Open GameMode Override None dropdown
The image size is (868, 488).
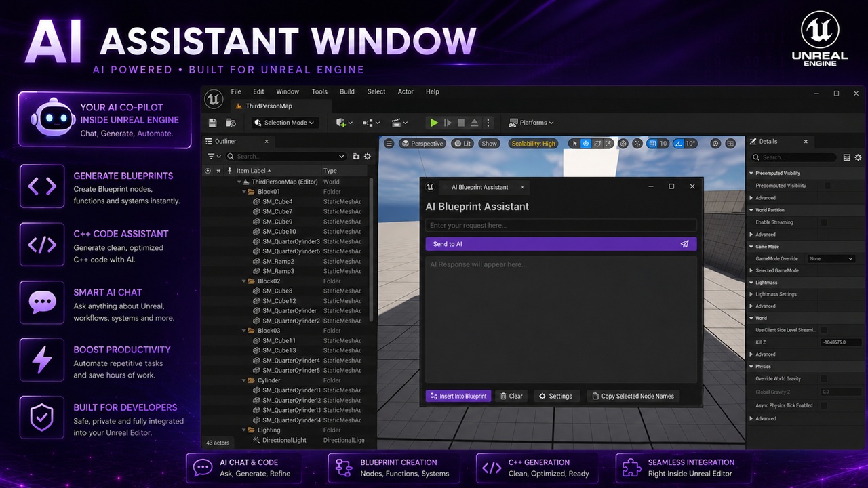coord(831,259)
